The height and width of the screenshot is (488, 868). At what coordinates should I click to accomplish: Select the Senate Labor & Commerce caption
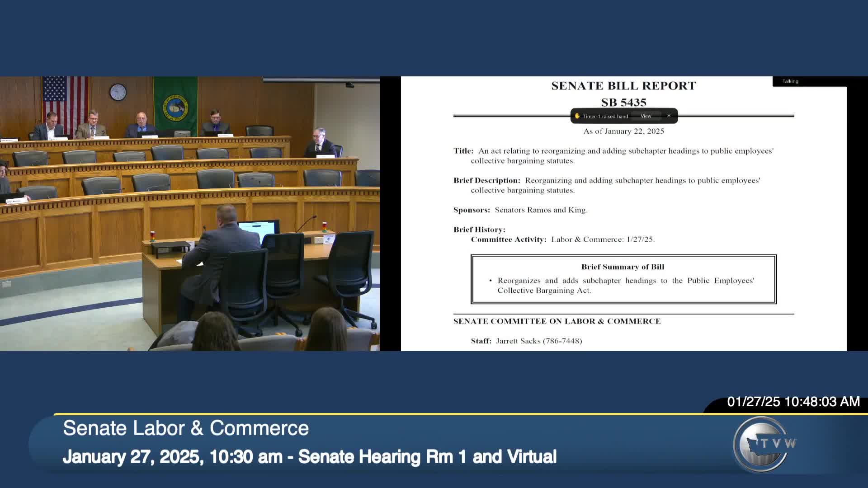186,428
